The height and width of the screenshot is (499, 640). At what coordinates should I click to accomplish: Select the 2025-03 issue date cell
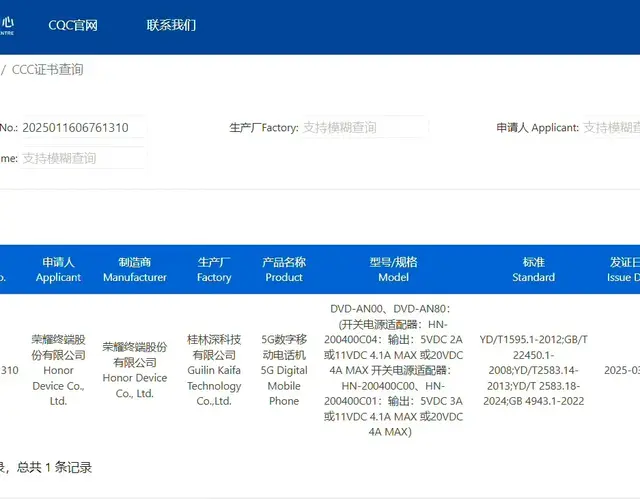point(622,370)
